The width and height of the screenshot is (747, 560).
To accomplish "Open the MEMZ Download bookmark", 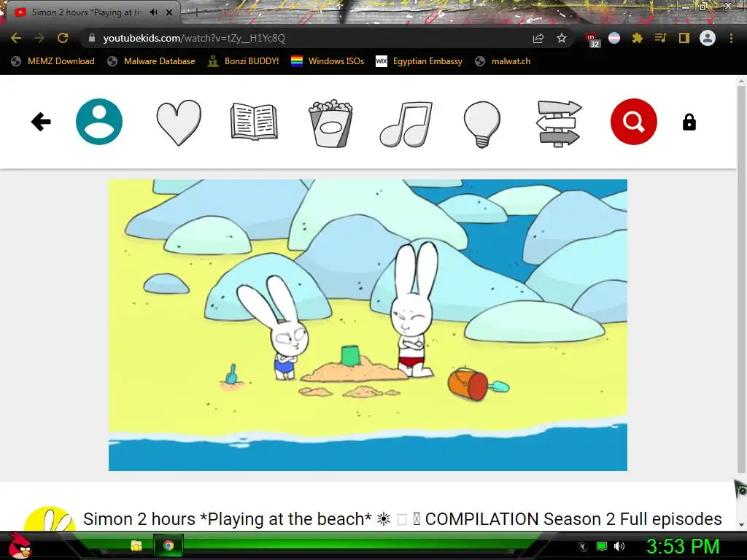I will point(53,61).
